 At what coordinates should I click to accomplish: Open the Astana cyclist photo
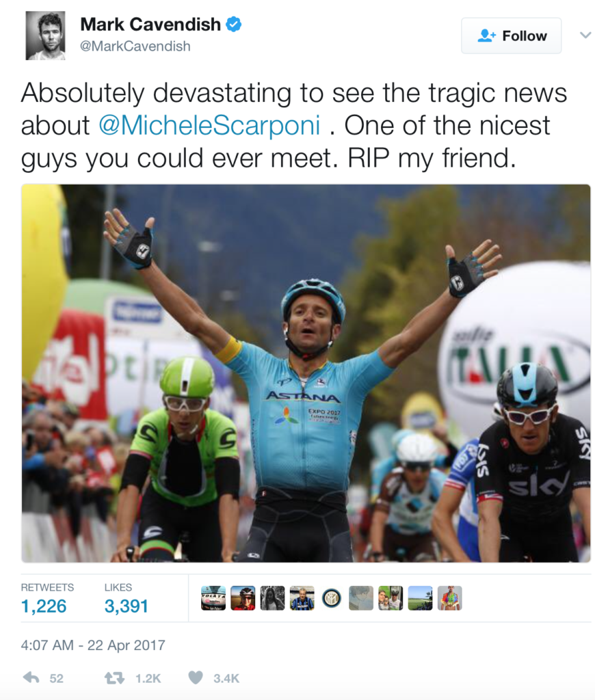(x=306, y=373)
